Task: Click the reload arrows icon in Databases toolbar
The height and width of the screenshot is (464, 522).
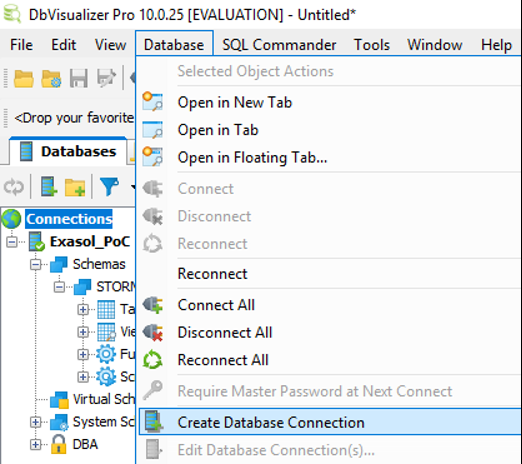Action: point(14,187)
